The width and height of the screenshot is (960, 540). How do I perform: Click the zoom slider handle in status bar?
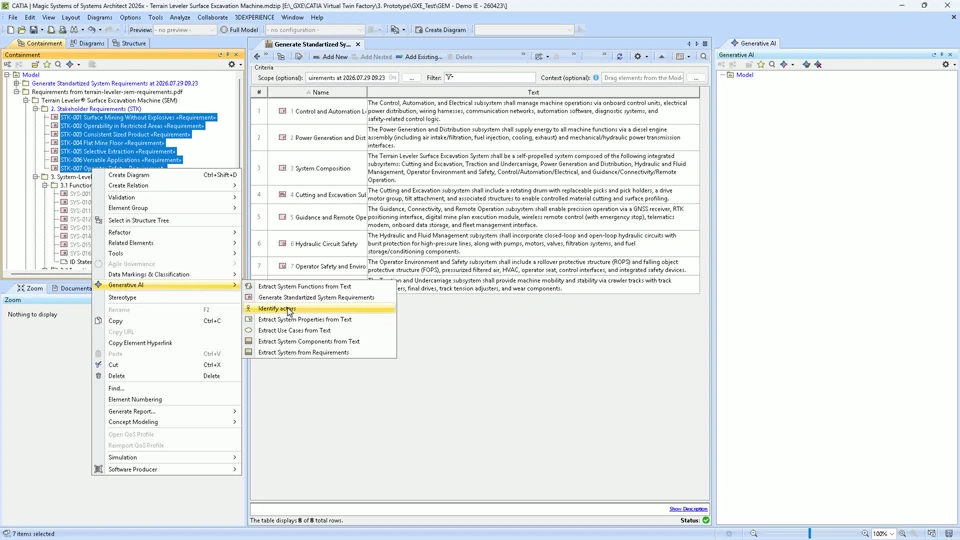(x=809, y=533)
